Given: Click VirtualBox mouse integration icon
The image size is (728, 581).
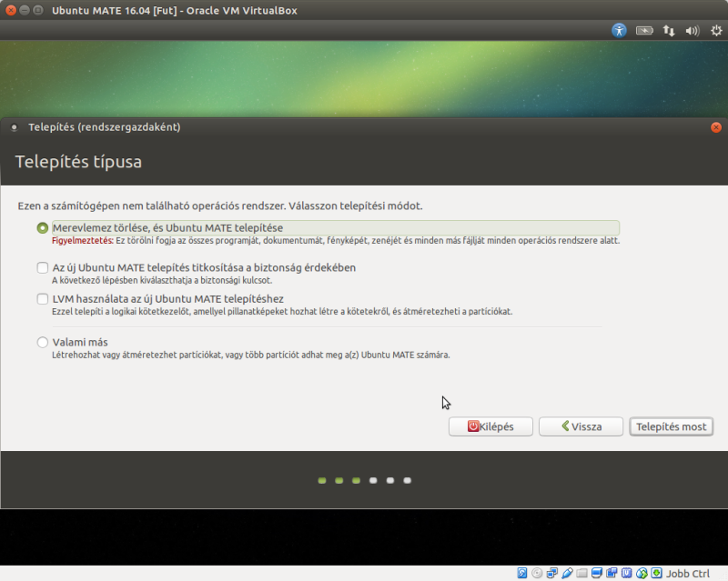Looking at the screenshot, I should click(x=642, y=573).
